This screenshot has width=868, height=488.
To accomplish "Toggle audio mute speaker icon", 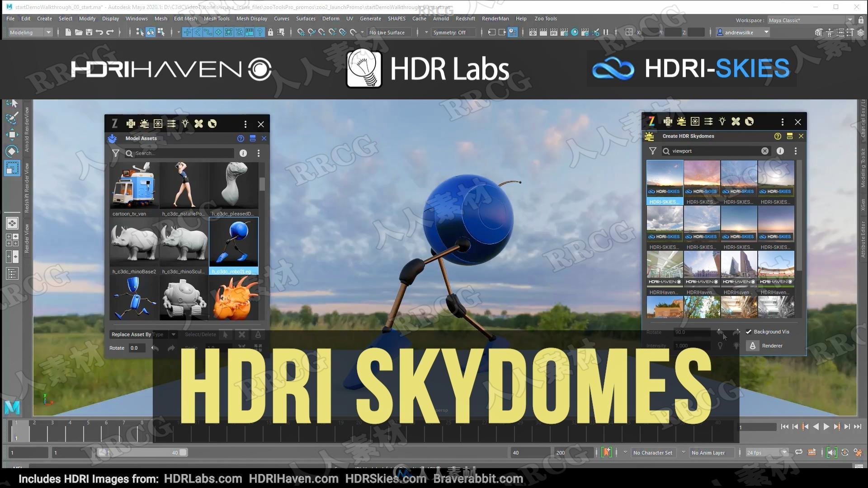I will coord(832,452).
